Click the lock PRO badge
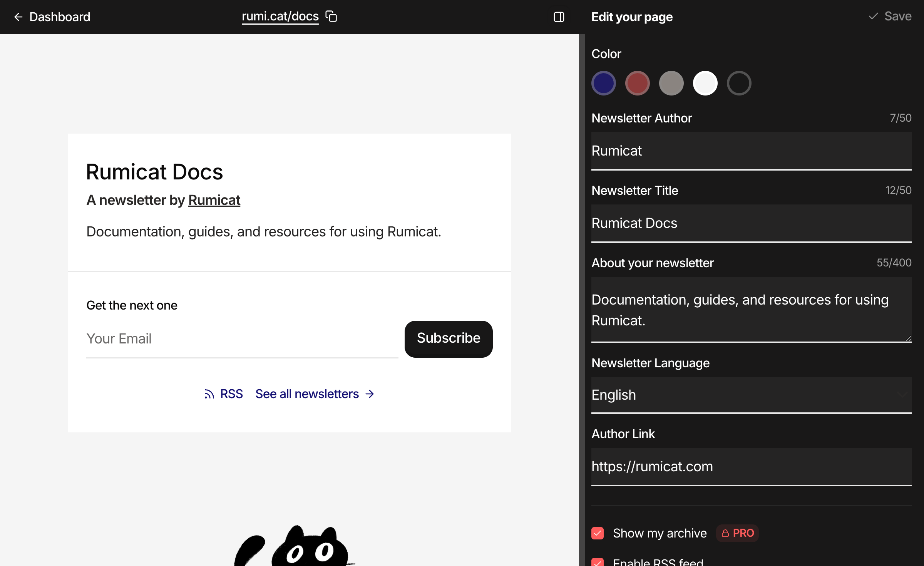This screenshot has width=924, height=566. 737,533
